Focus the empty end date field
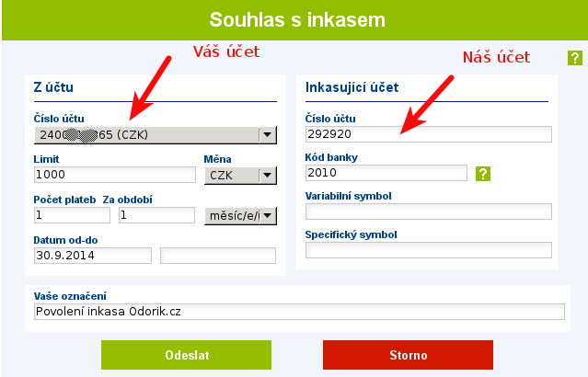Viewport: 588px width, 377px height. 218,256
